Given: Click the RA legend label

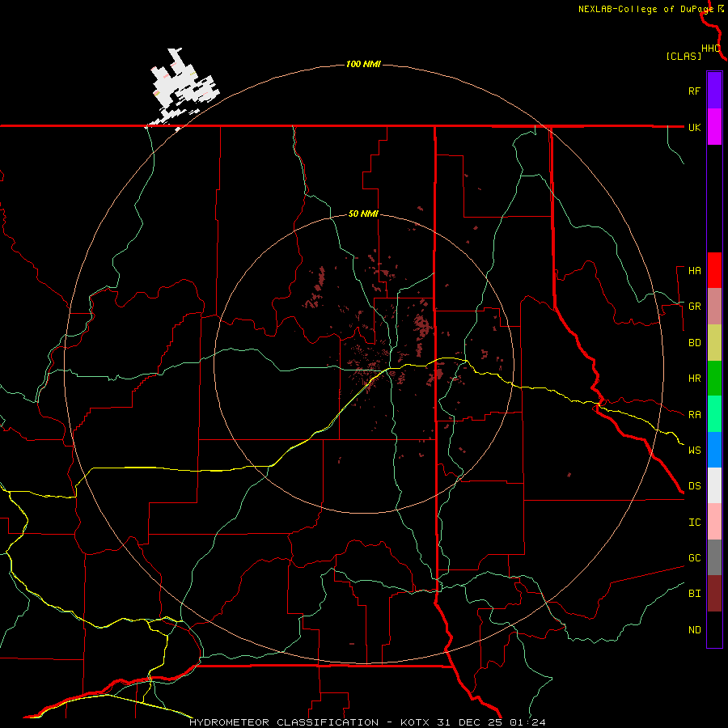Looking at the screenshot, I should [694, 415].
